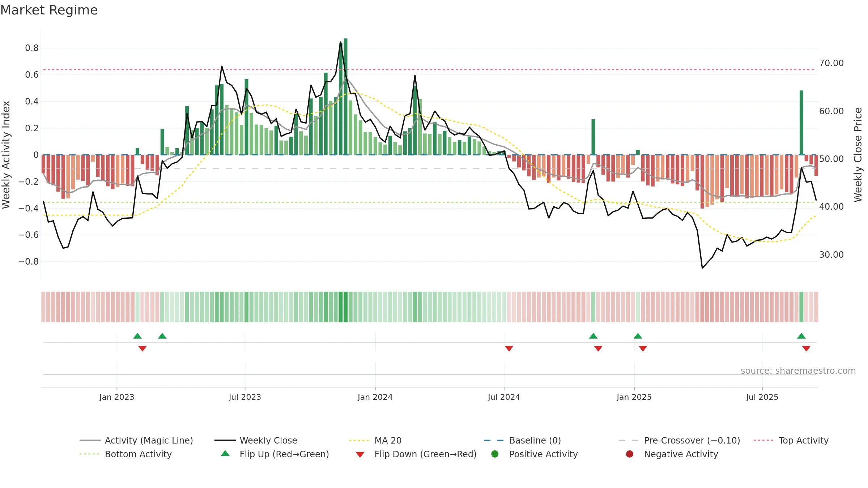Click the Jan 2025 axis label
The width and height of the screenshot is (868, 488).
point(634,397)
